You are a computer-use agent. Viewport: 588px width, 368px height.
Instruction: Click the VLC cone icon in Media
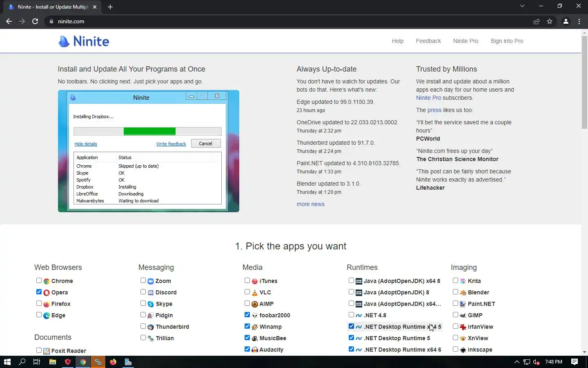[x=255, y=293]
